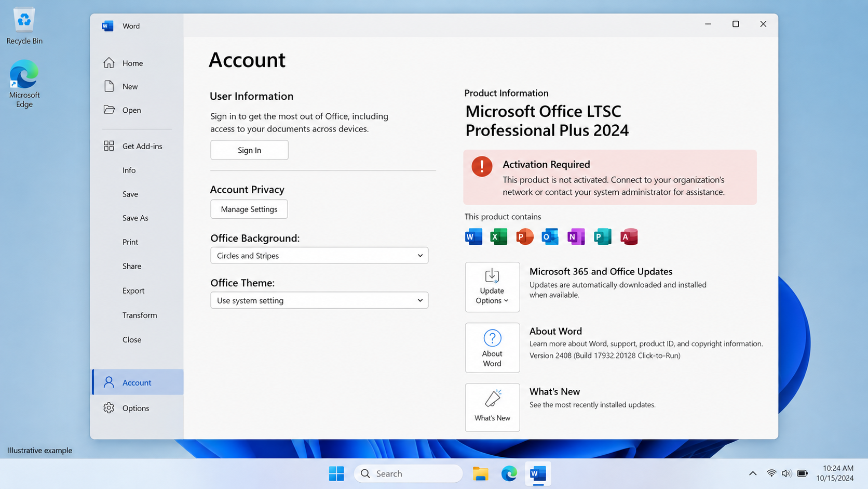
Task: Click the Outlook app icon under product contains
Action: point(550,237)
